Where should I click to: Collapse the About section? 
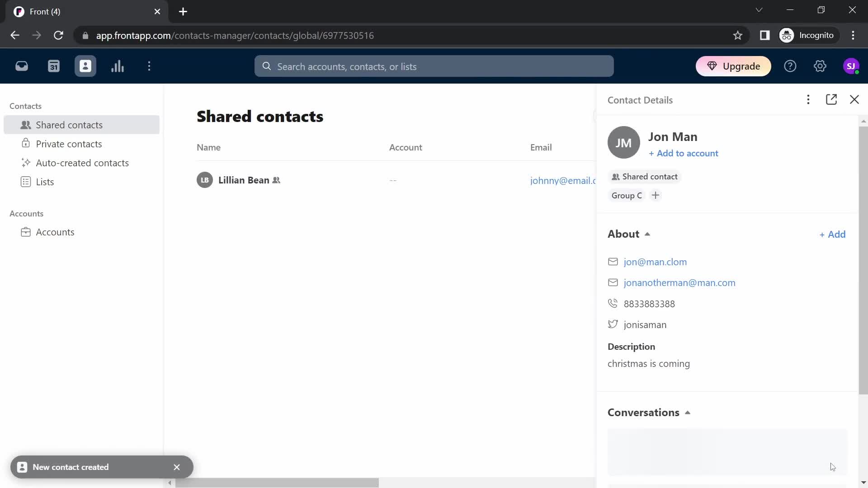[x=647, y=234]
